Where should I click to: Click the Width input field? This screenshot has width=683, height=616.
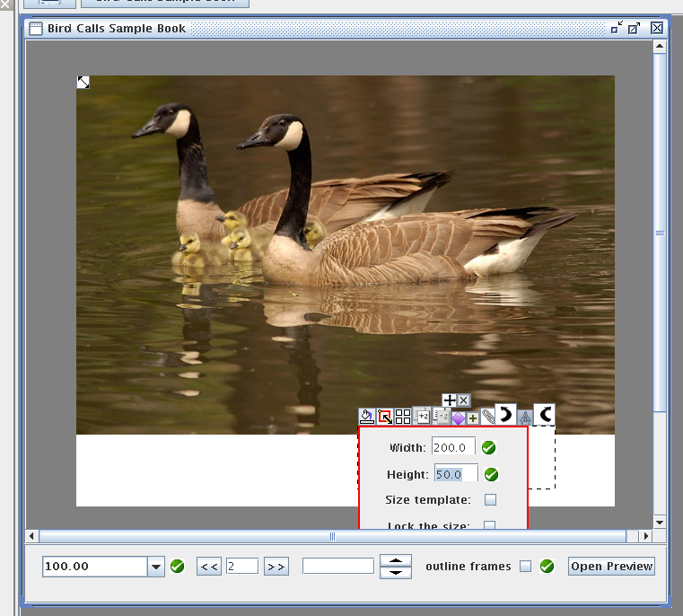454,447
